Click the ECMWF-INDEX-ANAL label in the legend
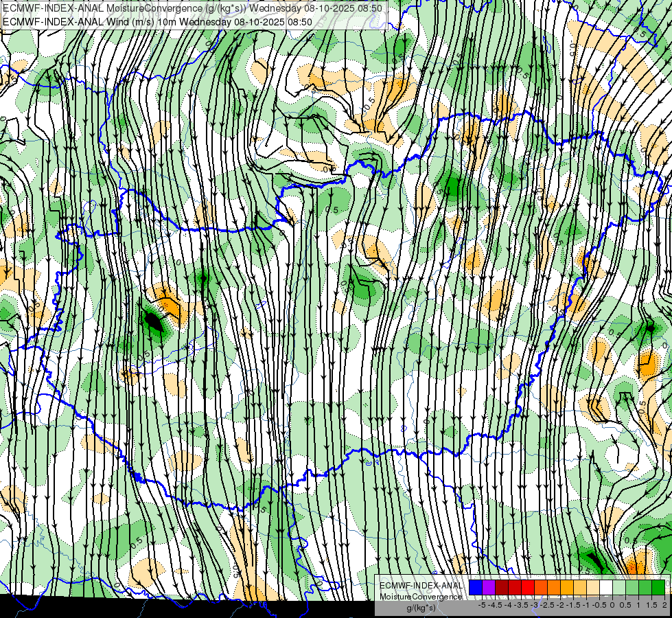The width and height of the screenshot is (672, 618). pyautogui.click(x=421, y=585)
